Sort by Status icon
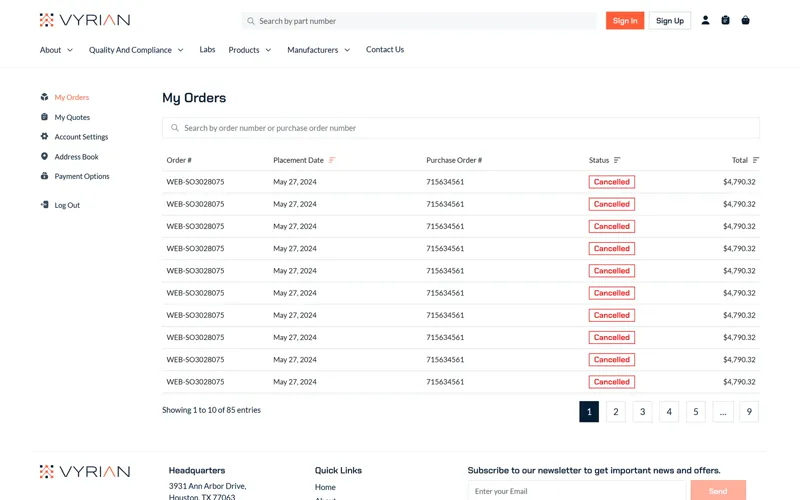This screenshot has width=800, height=500. 617,160
